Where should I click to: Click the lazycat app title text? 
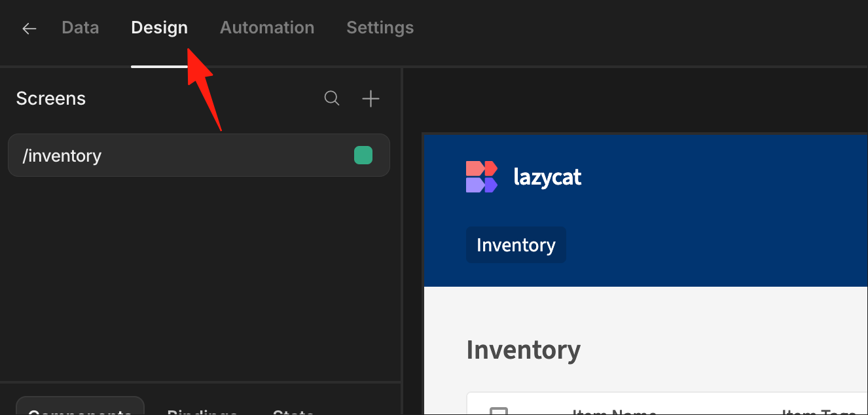(x=547, y=177)
